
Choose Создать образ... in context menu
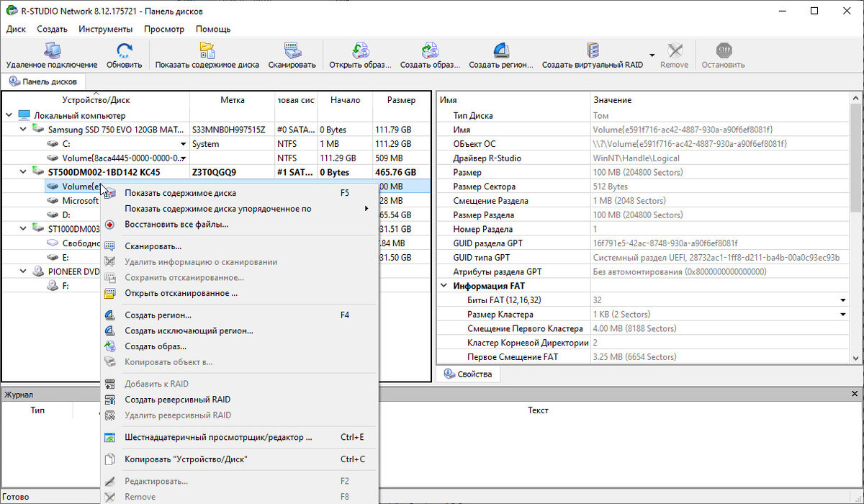[x=239, y=346]
